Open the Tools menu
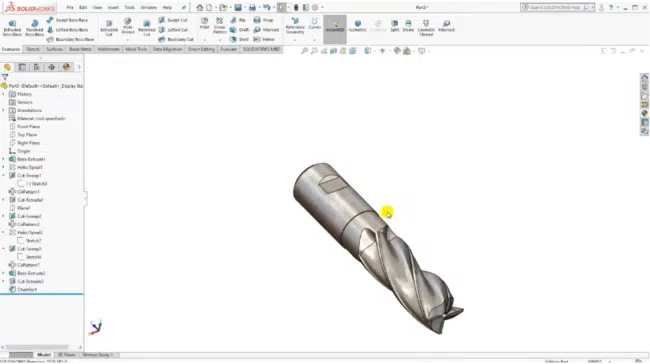Screen dimensions: 650x364 tap(129, 7)
